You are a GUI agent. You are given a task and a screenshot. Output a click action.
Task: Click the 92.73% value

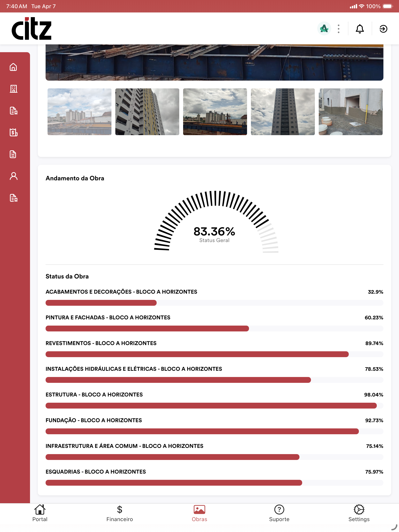[x=374, y=421]
